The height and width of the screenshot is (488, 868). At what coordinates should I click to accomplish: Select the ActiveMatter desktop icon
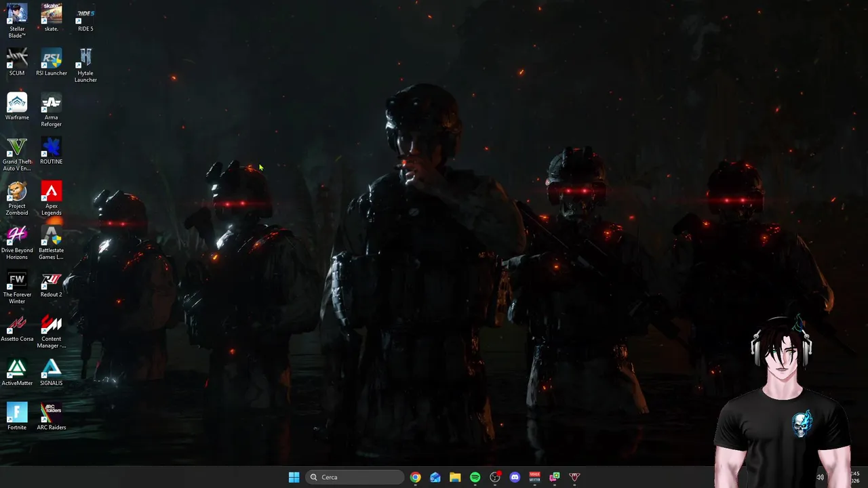[x=17, y=373]
